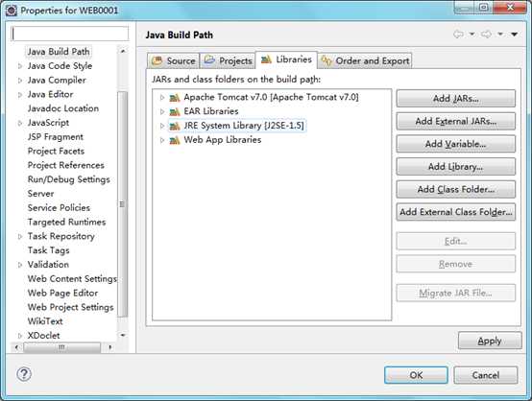
Task: Expand EAR Libraries node
Action: coord(162,111)
